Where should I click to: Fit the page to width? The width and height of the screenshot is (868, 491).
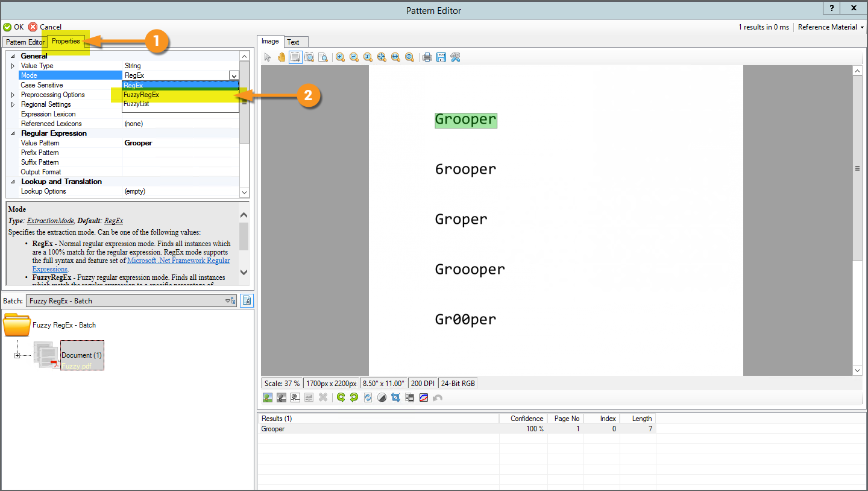(x=395, y=57)
